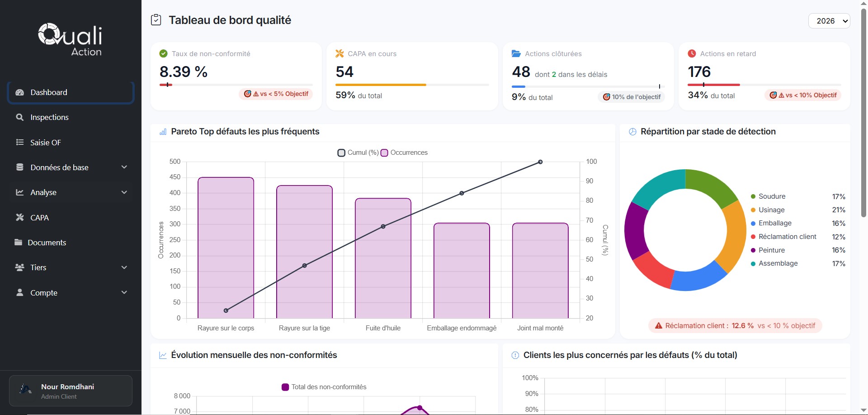Open Documents in the sidebar
Screen dimensions: 868x415
pyautogui.click(x=71, y=242)
